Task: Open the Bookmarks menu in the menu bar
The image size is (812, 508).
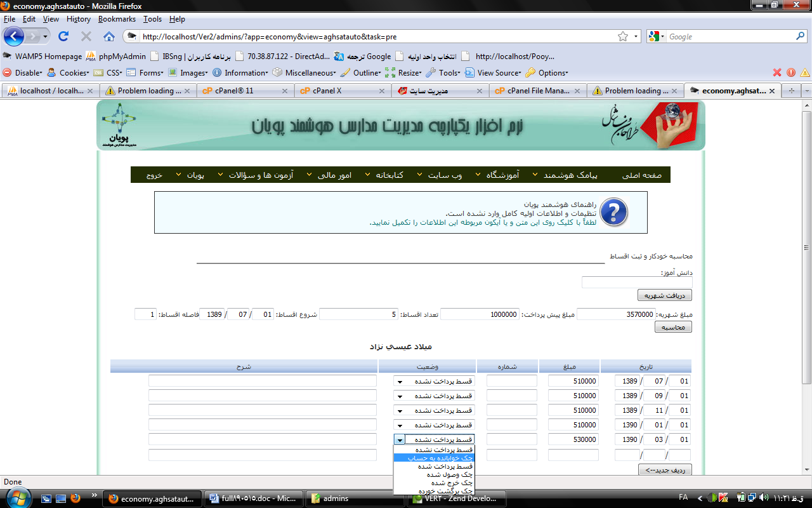Action: point(117,19)
